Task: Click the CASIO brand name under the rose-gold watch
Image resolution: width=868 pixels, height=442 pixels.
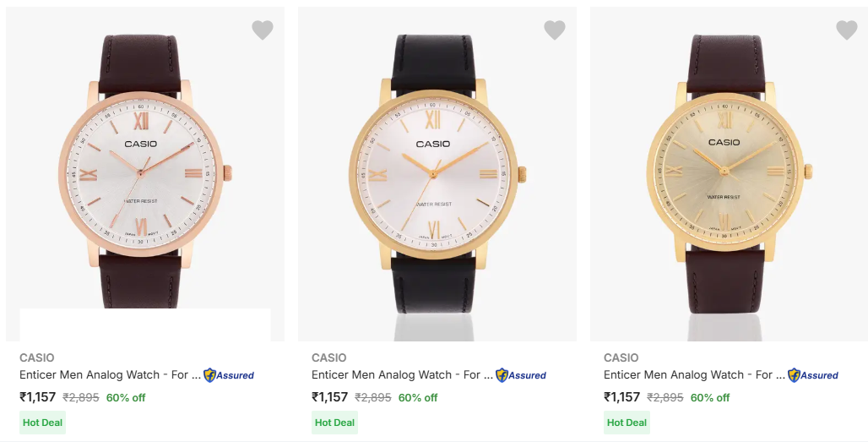Action: 37,357
